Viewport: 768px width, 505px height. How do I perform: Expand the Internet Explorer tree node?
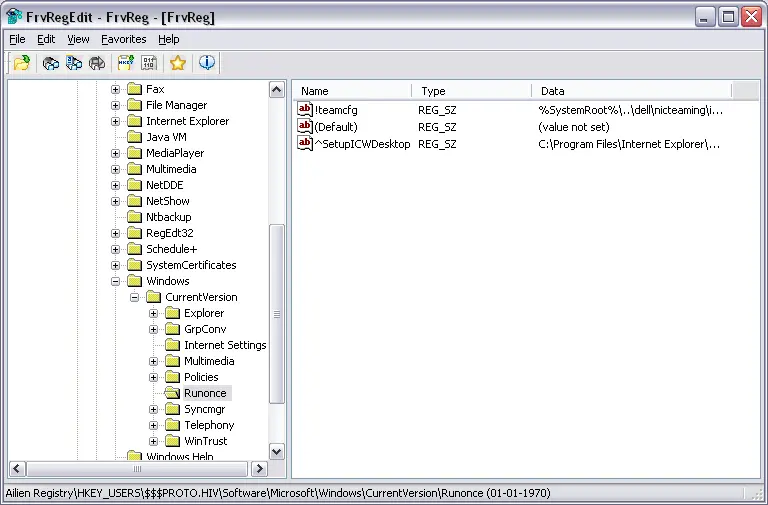pos(116,121)
